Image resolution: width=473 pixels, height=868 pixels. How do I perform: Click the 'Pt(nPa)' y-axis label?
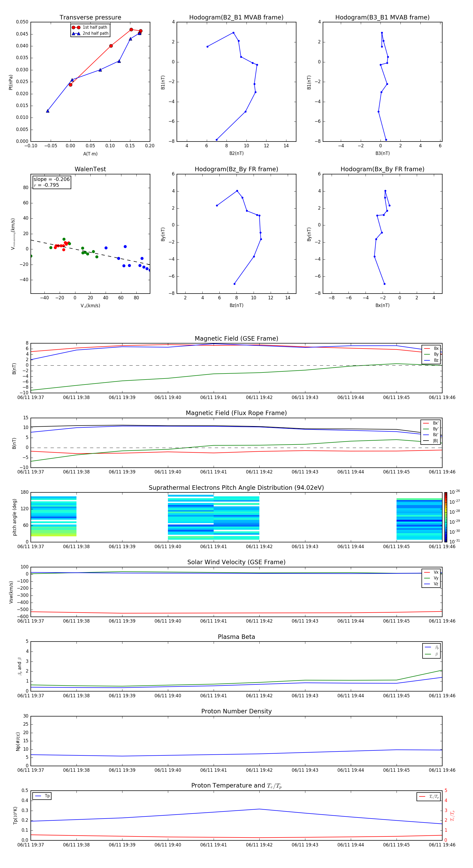coord(11,82)
